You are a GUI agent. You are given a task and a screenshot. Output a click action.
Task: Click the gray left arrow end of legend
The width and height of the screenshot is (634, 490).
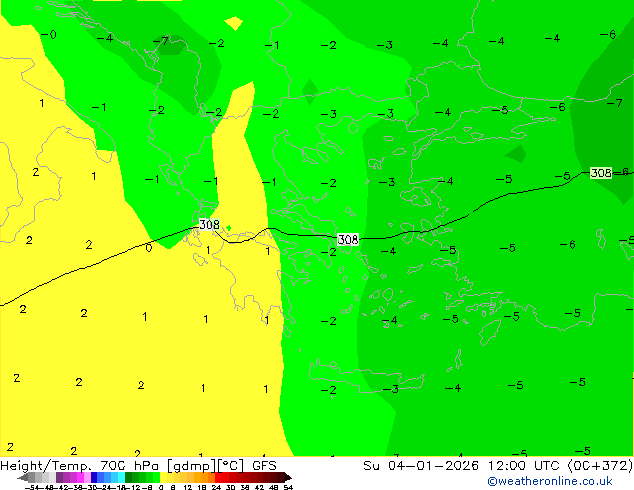23,477
